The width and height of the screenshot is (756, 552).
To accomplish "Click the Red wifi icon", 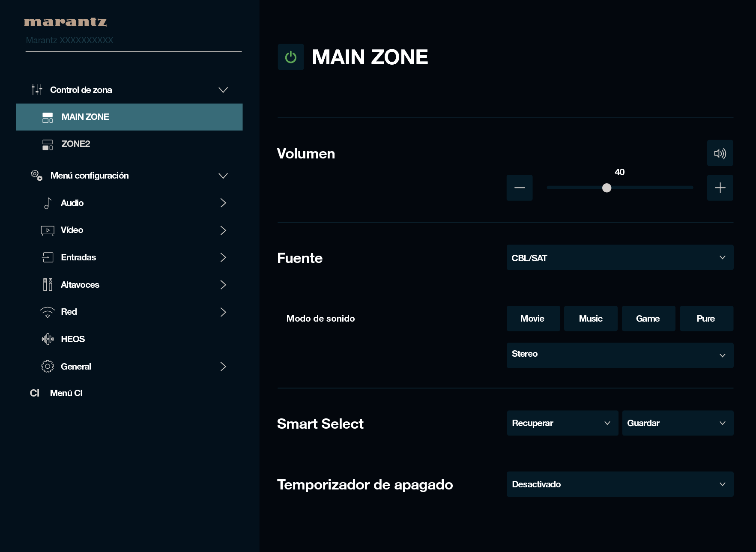I will pyautogui.click(x=48, y=312).
